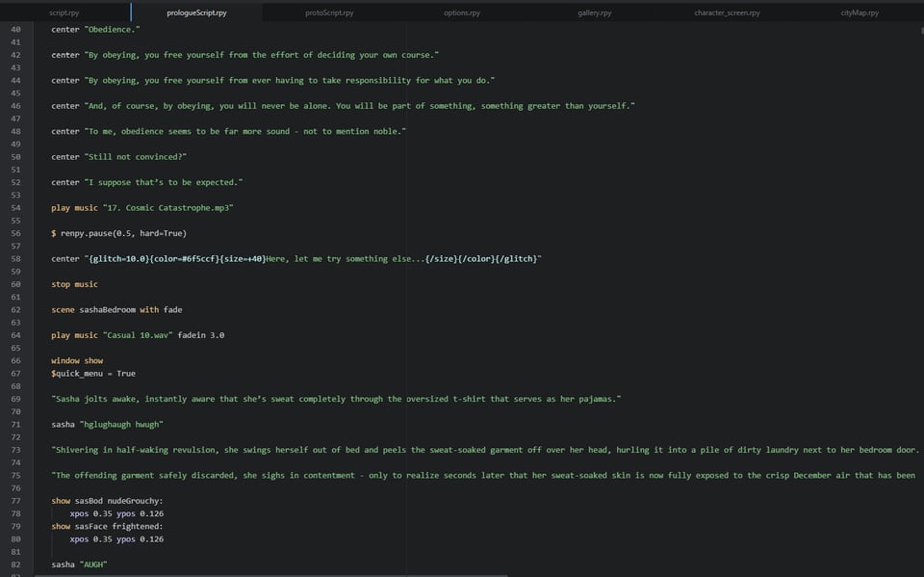The image size is (924, 577).
Task: Place cursor on "stop music" line
Action: [x=75, y=284]
